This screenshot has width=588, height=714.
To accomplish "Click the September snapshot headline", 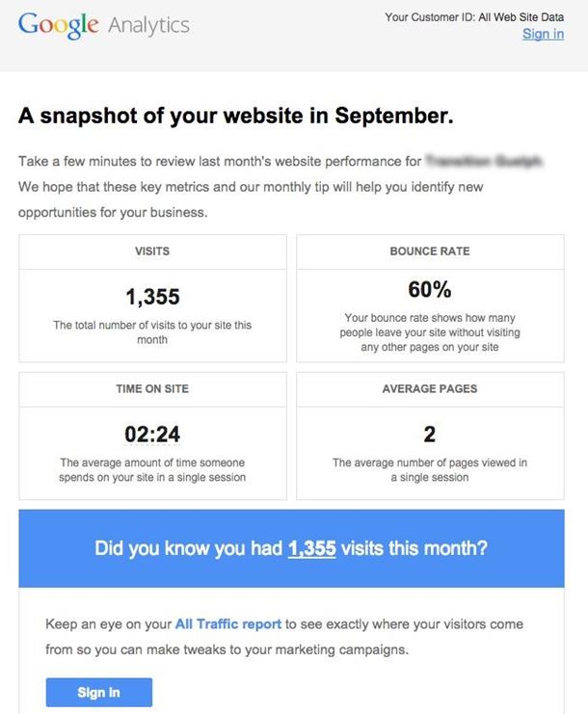I will click(236, 116).
